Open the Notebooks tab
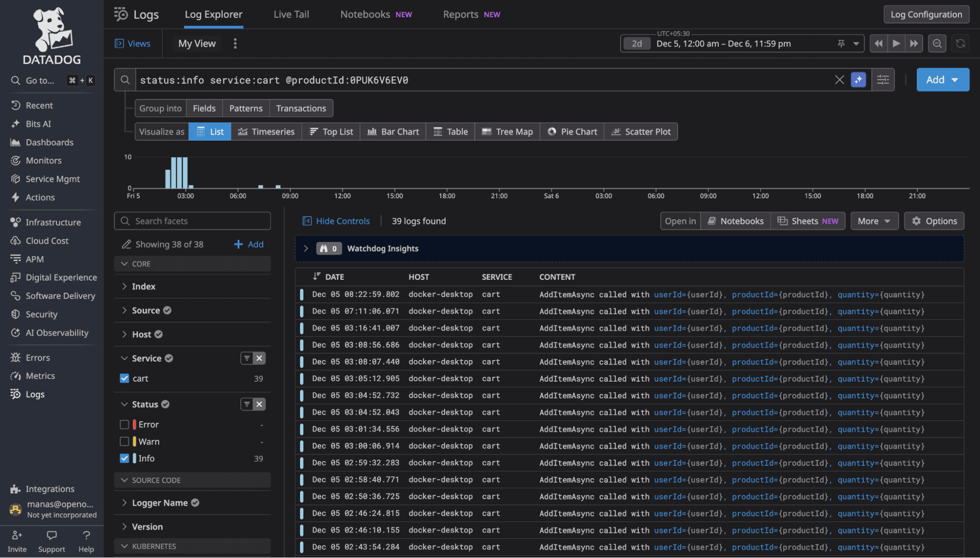This screenshot has height=558, width=980. (x=365, y=14)
